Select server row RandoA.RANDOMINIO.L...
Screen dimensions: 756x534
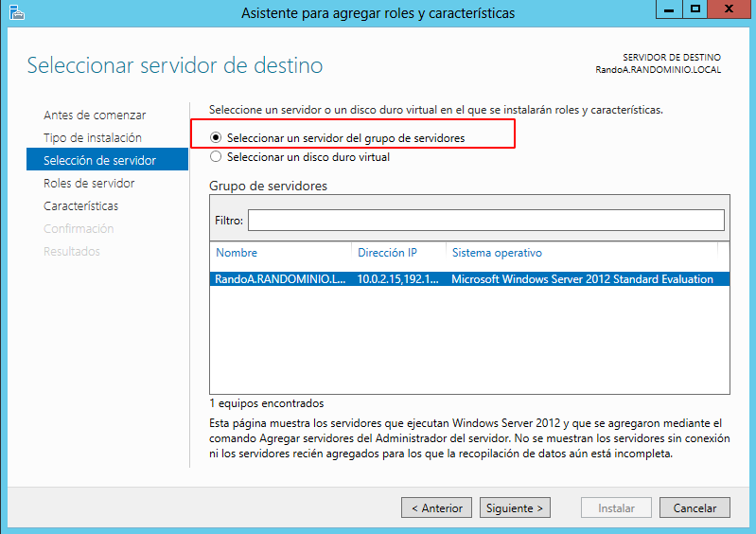coord(469,278)
